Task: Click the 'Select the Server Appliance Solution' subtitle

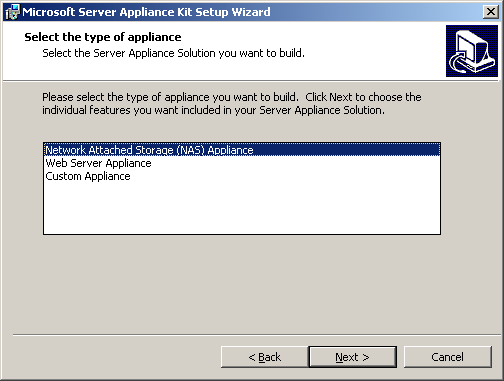Action: point(173,53)
